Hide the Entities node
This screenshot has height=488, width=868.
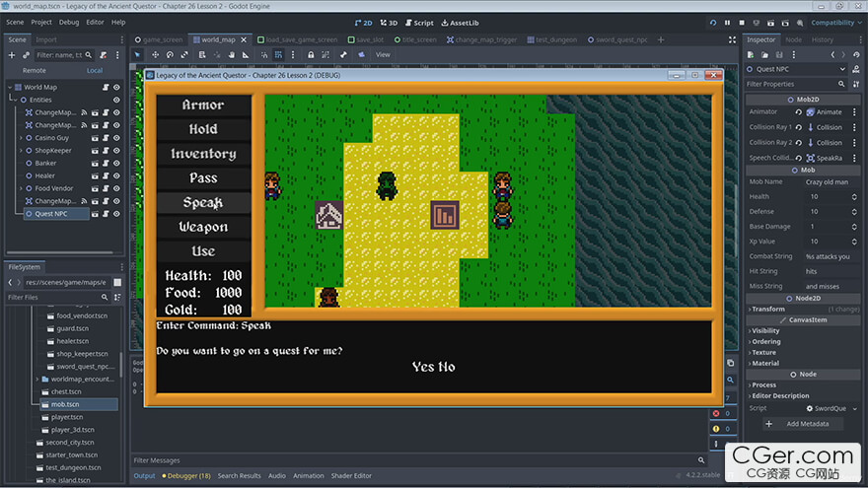click(x=116, y=100)
